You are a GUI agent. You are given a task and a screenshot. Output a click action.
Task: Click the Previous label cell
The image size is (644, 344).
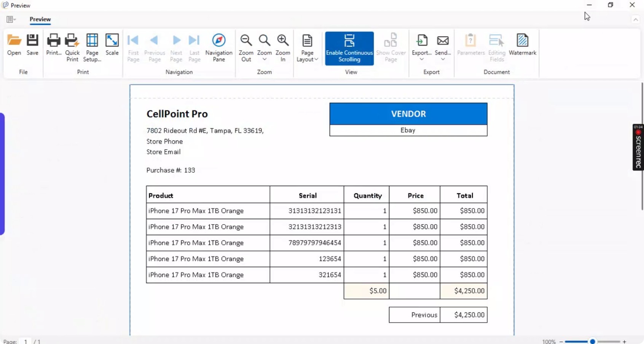414,315
